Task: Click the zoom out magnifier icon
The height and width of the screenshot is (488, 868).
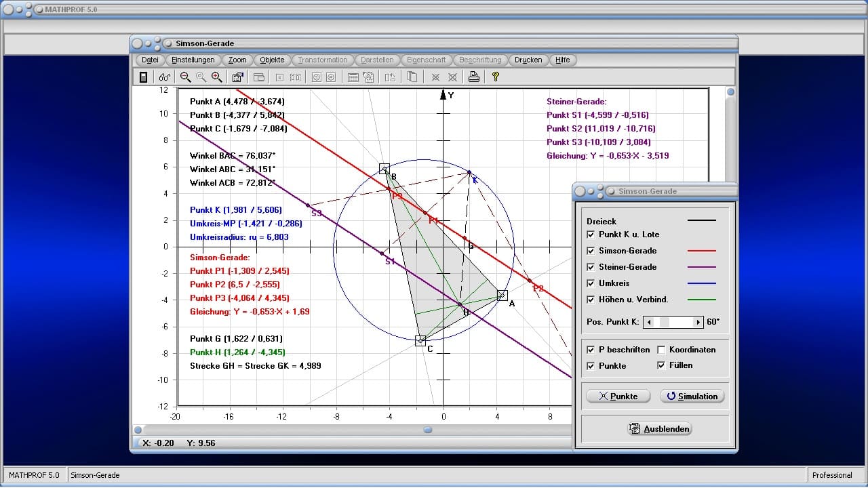Action: click(x=185, y=77)
